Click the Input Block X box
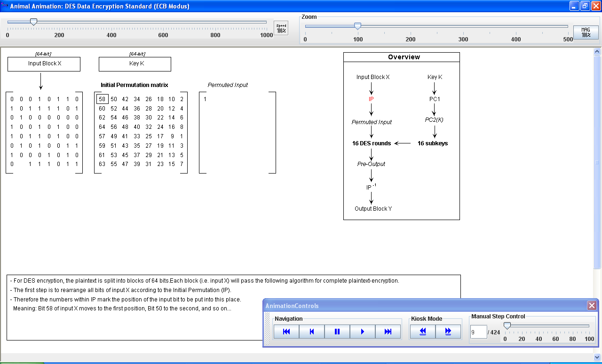Image resolution: width=602 pixels, height=364 pixels. click(44, 64)
